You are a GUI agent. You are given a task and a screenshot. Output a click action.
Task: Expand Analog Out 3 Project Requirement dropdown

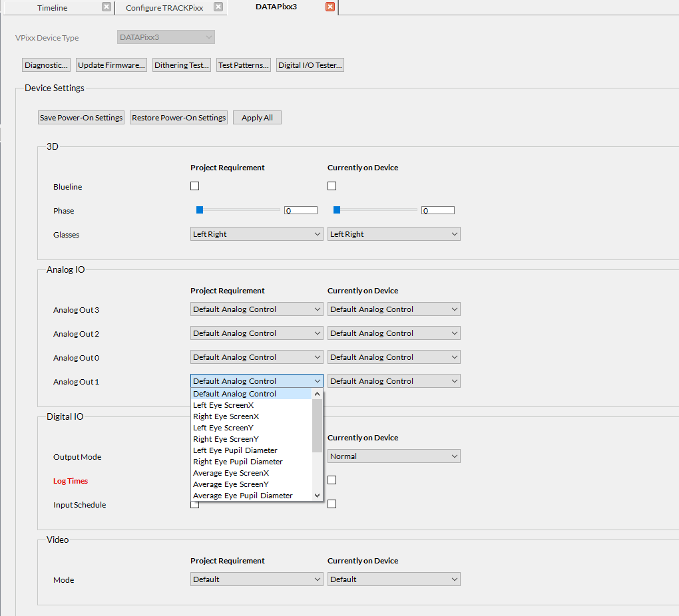coord(256,309)
